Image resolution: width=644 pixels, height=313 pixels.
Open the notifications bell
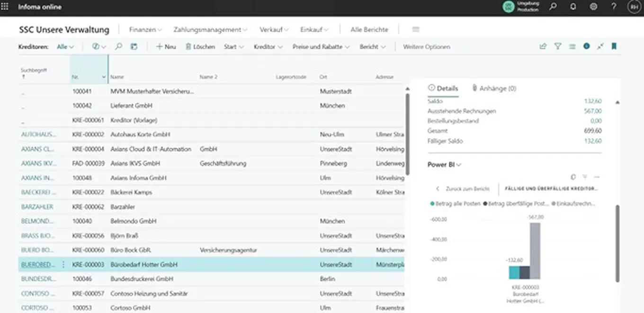573,7
